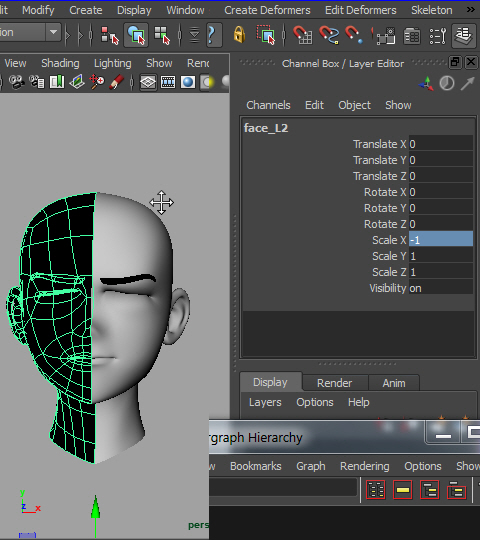Toggle highlight selection mode icon
Viewport: 480px width, 540px height.
click(266, 35)
